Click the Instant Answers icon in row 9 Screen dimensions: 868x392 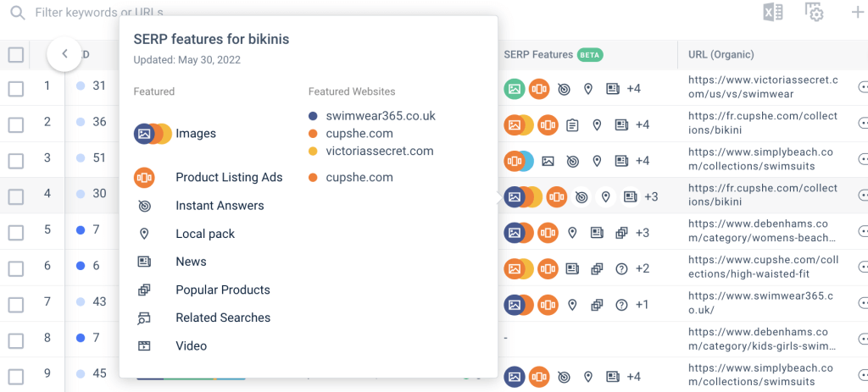point(564,377)
